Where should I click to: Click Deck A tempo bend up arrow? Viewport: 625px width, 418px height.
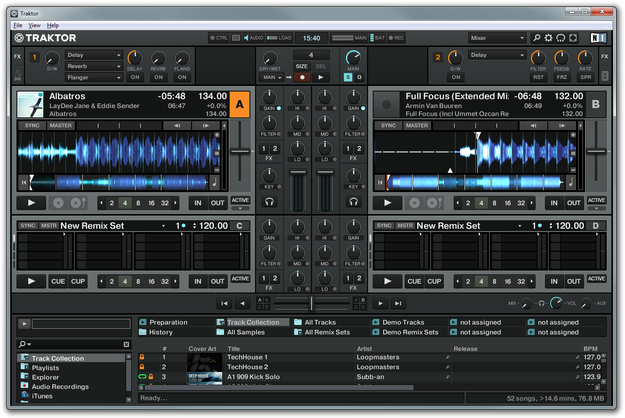click(206, 126)
